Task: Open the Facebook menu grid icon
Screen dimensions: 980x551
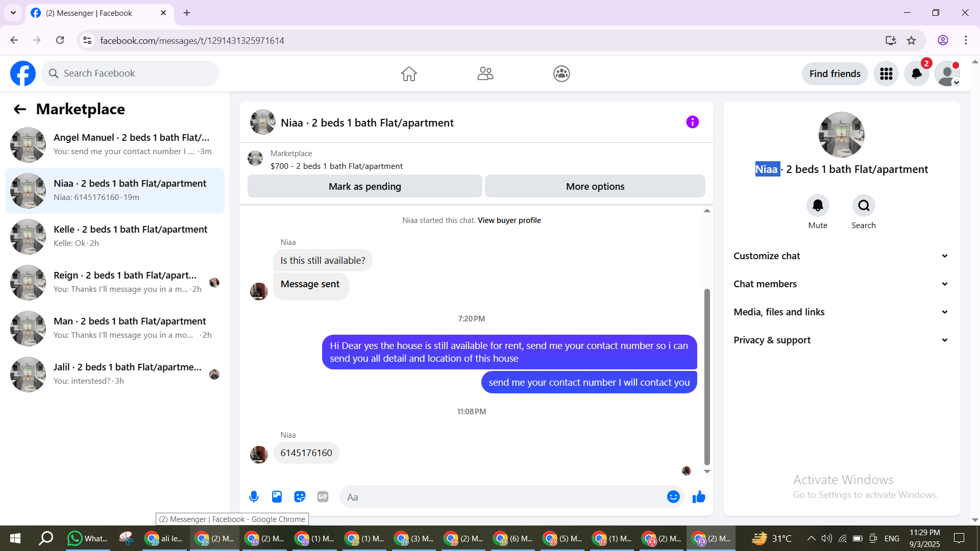Action: click(x=886, y=74)
